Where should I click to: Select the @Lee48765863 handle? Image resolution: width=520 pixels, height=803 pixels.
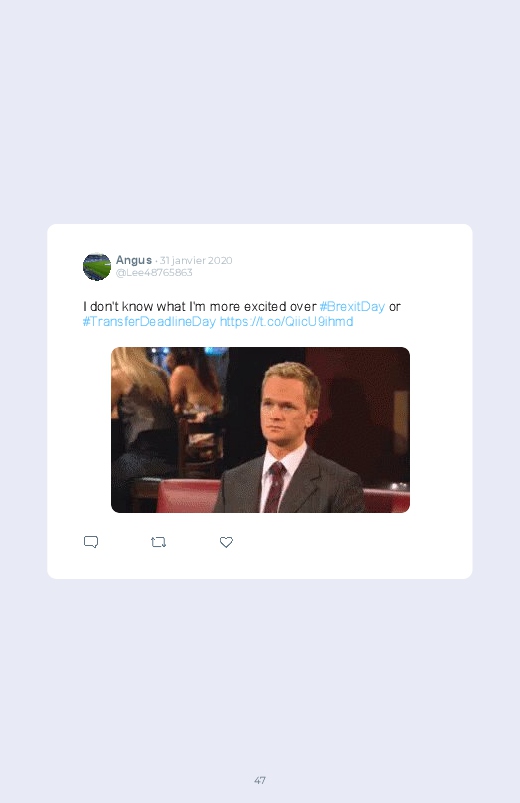pyautogui.click(x=154, y=272)
